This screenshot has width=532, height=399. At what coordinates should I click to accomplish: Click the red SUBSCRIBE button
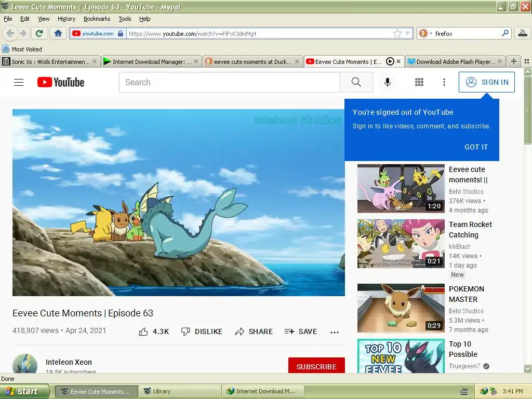click(316, 365)
